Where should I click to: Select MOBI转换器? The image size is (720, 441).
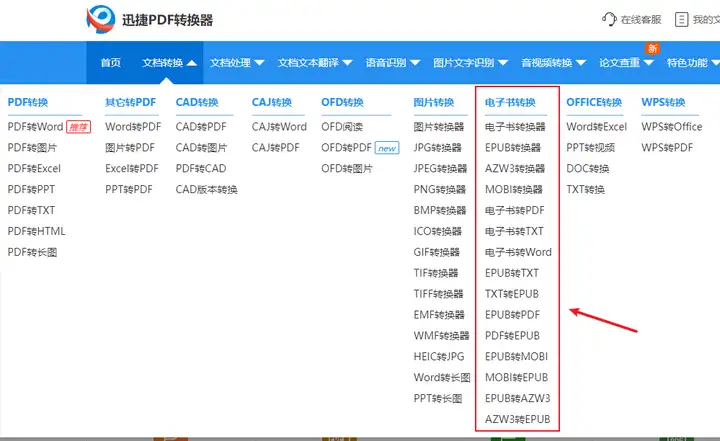pyautogui.click(x=514, y=189)
